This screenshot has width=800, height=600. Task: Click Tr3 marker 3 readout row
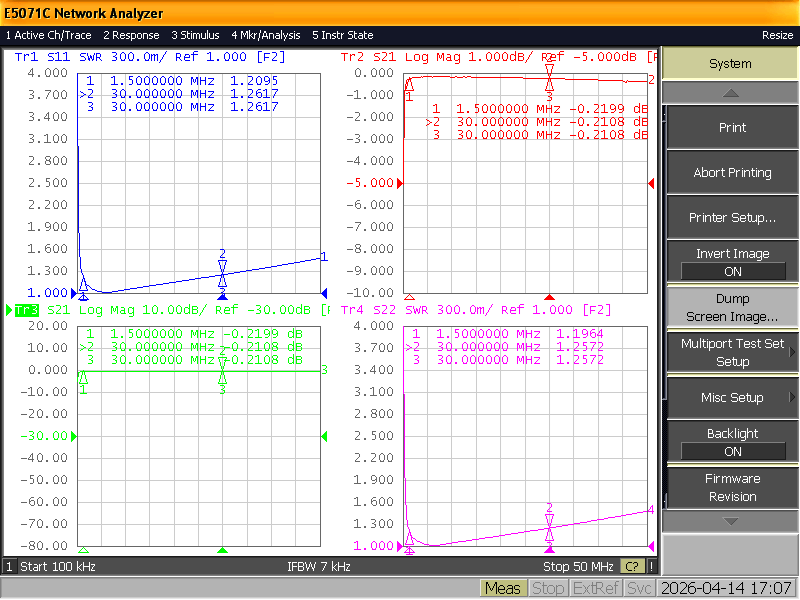[194, 360]
